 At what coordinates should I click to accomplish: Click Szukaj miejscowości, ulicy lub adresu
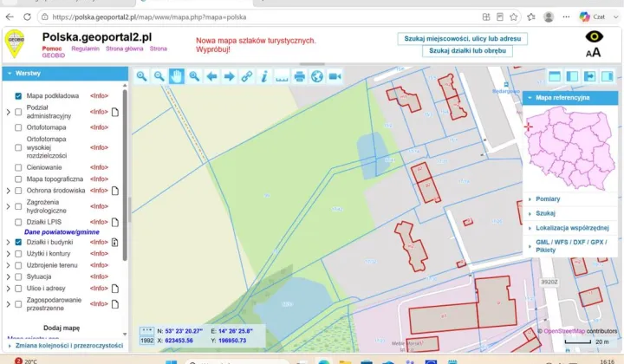click(463, 39)
